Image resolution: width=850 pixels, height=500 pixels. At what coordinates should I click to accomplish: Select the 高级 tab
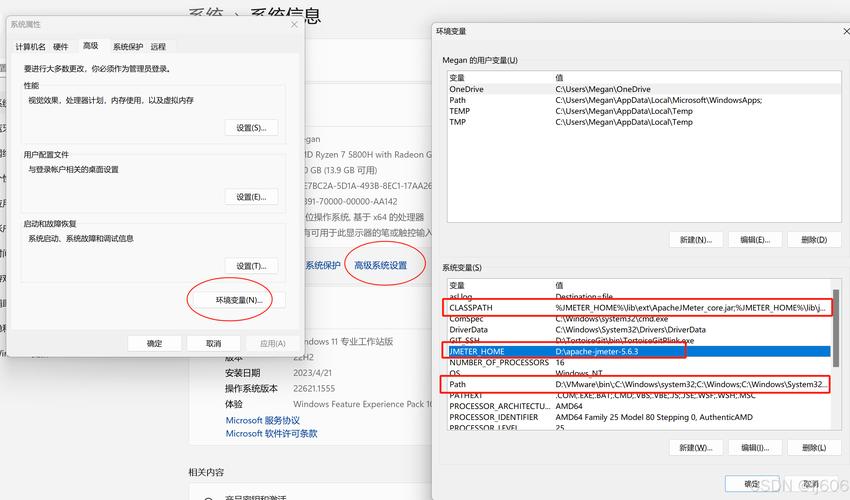[91, 46]
